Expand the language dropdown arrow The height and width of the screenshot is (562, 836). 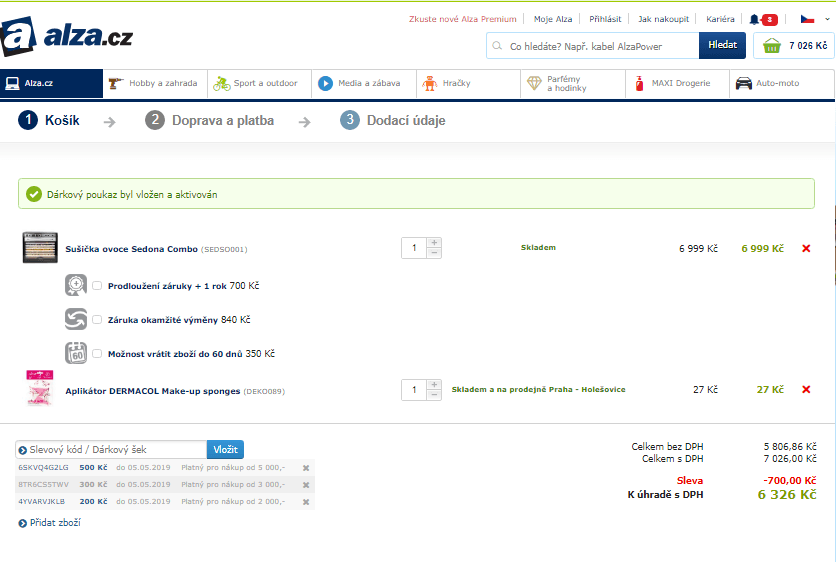coord(827,19)
